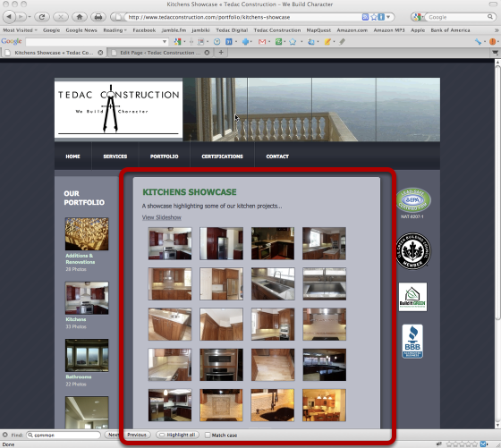Bookmark this page with the star icon
The height and width of the screenshot is (448, 501).
(374, 17)
